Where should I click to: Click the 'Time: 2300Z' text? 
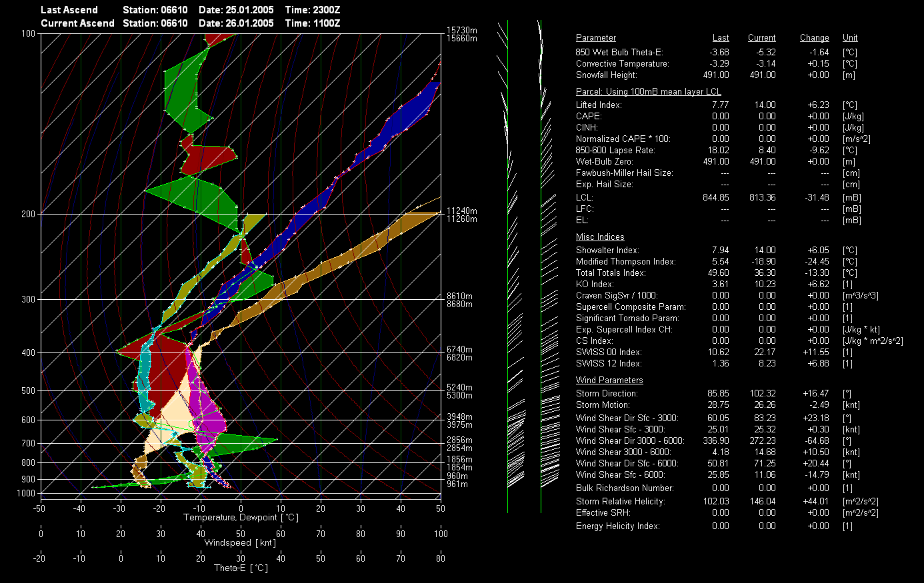[x=313, y=10]
